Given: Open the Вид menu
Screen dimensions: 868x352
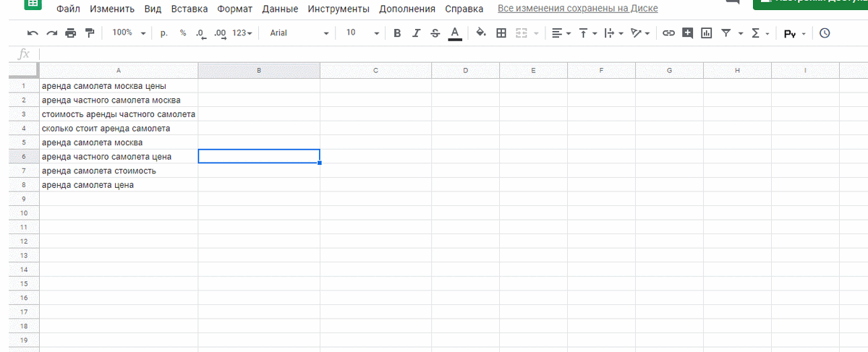Looking at the screenshot, I should (x=153, y=9).
